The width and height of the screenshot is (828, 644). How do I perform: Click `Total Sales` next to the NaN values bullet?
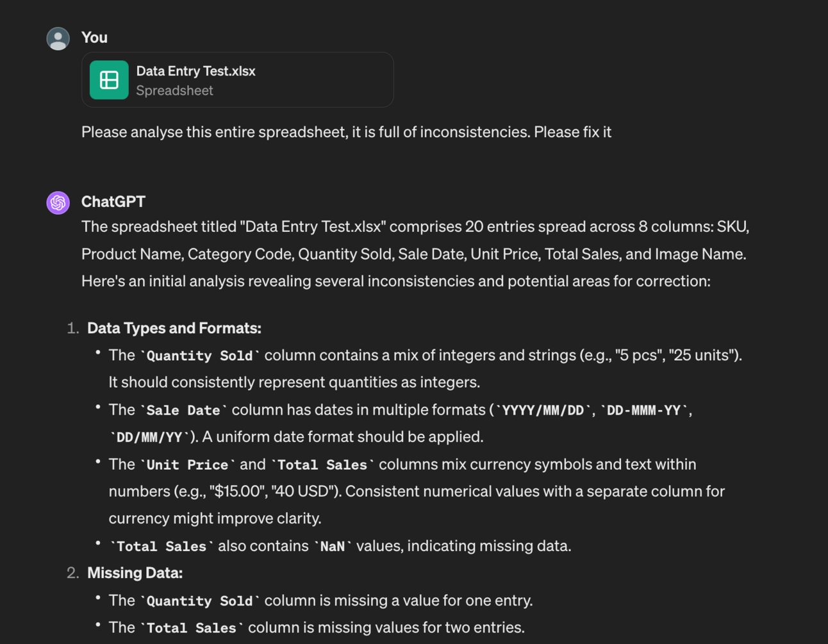(x=162, y=547)
